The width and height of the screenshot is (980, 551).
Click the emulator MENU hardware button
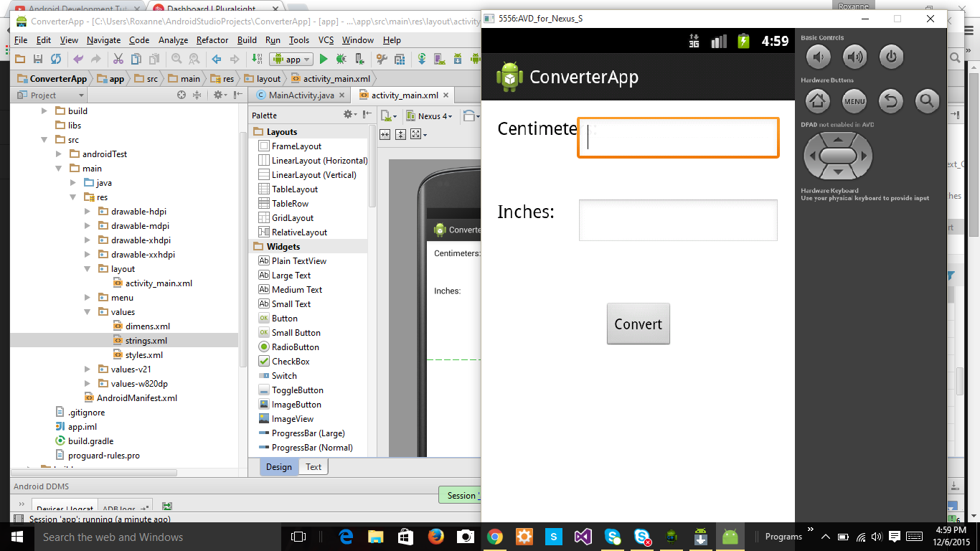pyautogui.click(x=854, y=101)
